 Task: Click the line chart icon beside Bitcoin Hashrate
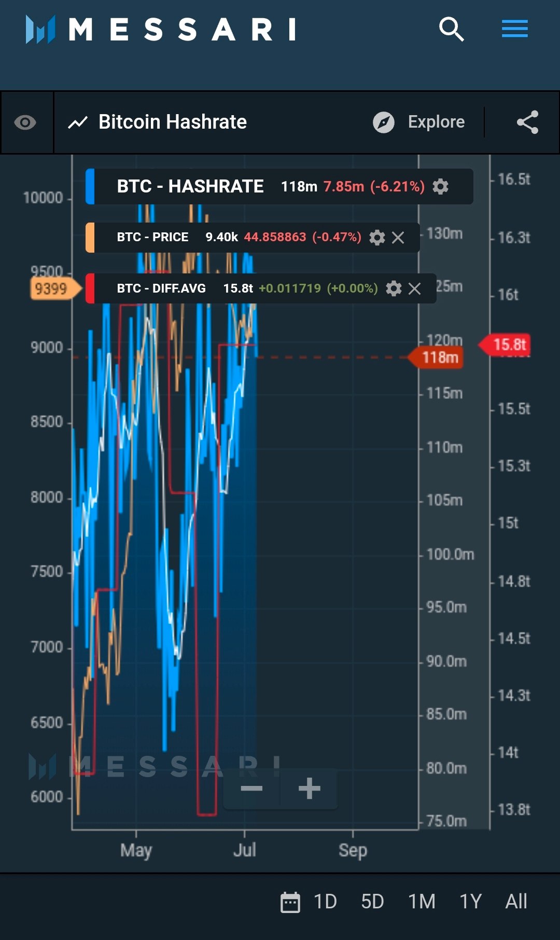(x=78, y=123)
